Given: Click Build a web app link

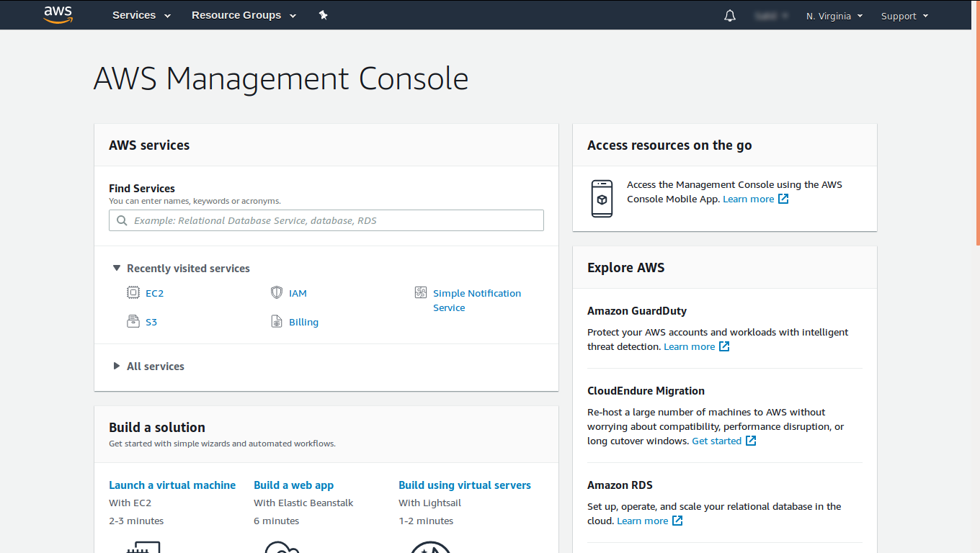Looking at the screenshot, I should [x=293, y=485].
